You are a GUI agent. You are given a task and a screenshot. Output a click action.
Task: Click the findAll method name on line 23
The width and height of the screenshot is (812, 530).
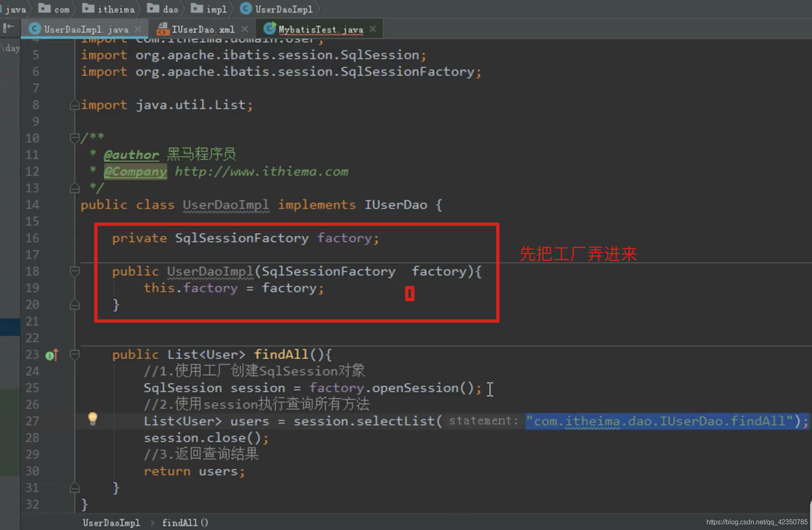tap(281, 354)
